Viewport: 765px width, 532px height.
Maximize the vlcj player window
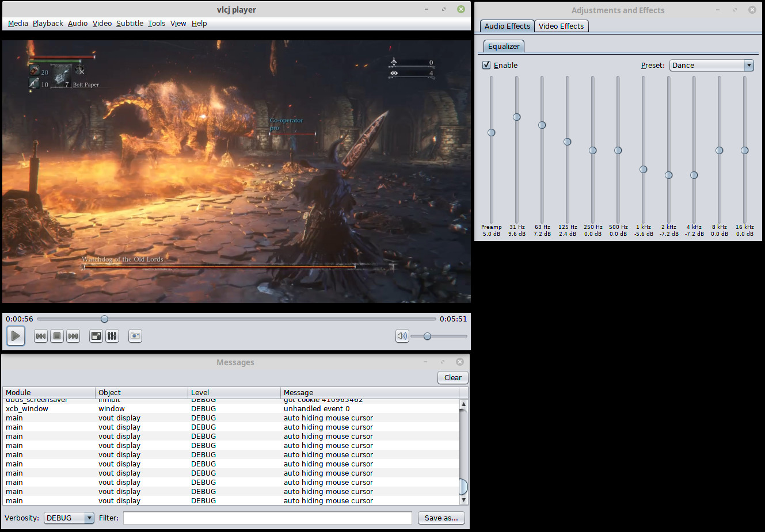[444, 9]
